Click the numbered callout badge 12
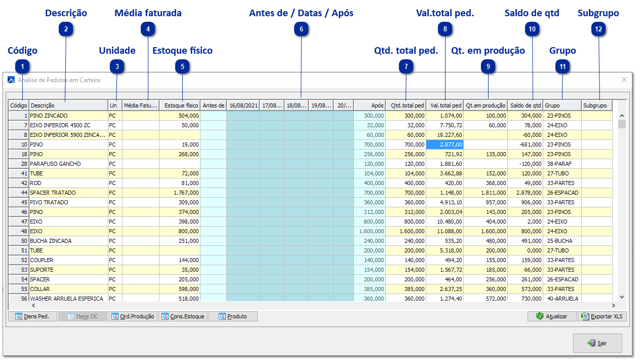644x364 pixels. tap(598, 29)
